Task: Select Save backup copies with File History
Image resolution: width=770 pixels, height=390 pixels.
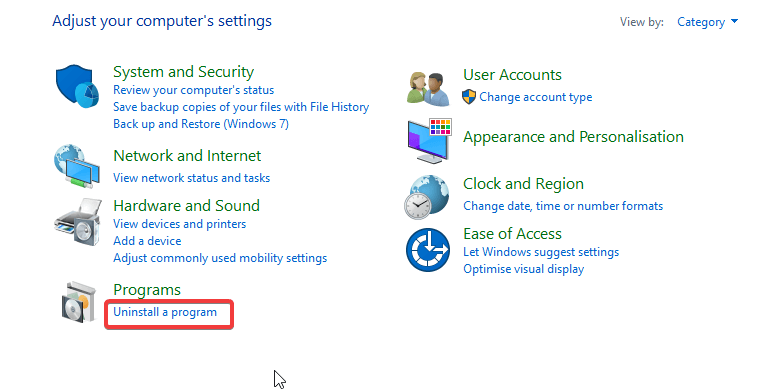Action: (x=241, y=107)
